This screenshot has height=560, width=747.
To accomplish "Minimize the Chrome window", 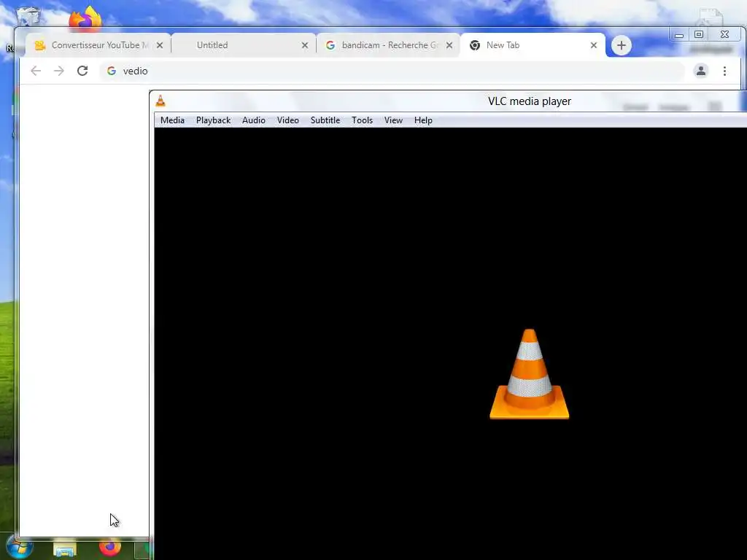I will (679, 35).
